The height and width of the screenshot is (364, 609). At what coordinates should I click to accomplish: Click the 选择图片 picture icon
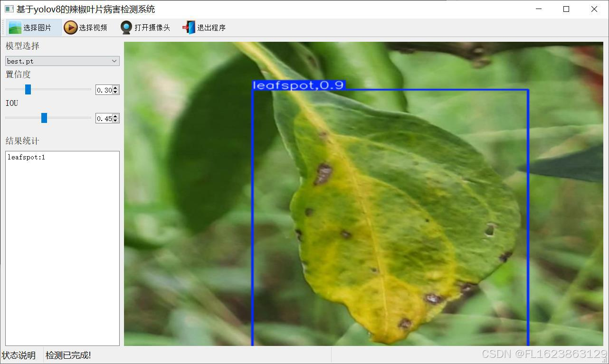[15, 28]
